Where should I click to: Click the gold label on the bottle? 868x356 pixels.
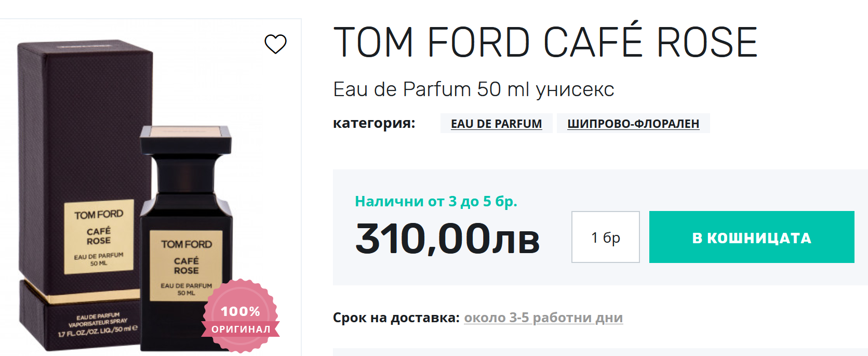click(186, 266)
